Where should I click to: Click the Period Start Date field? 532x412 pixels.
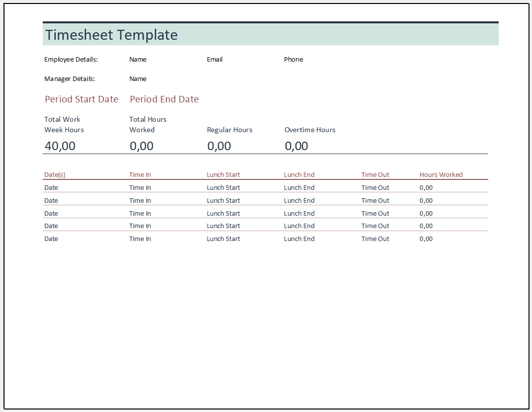point(82,99)
